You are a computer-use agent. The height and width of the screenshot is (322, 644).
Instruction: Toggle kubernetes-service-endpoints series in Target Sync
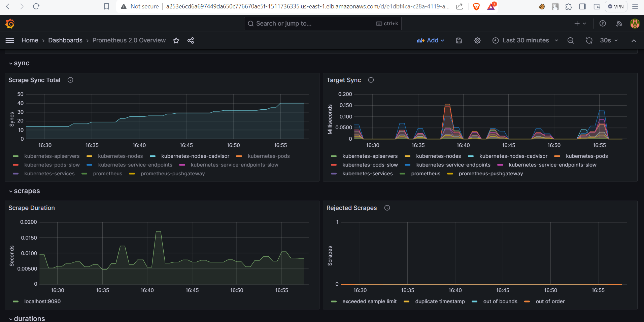[453, 165]
